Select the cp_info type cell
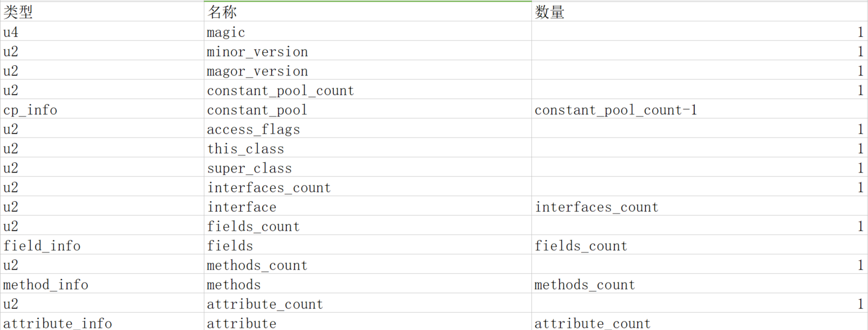Viewport: 868px width, 330px height. click(30, 110)
